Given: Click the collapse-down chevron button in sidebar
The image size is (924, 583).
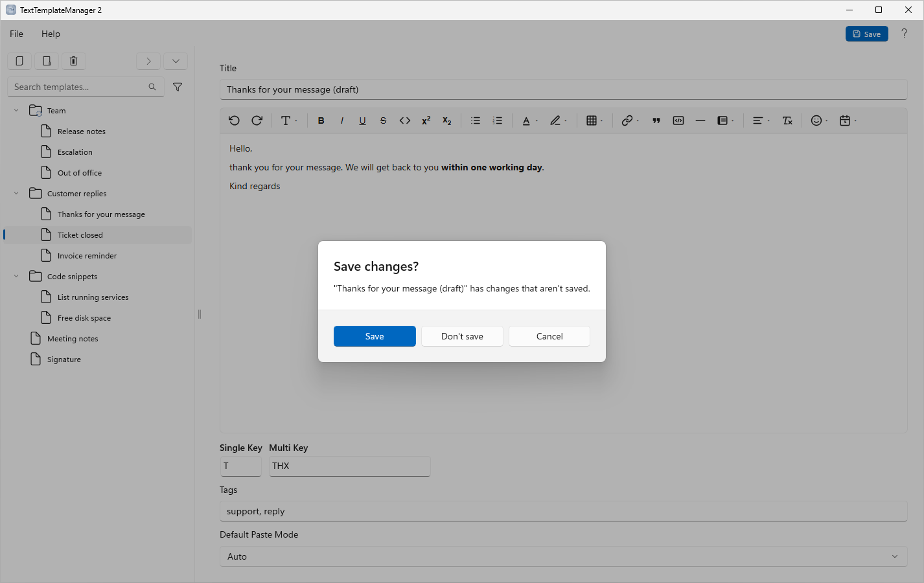Looking at the screenshot, I should click(176, 61).
